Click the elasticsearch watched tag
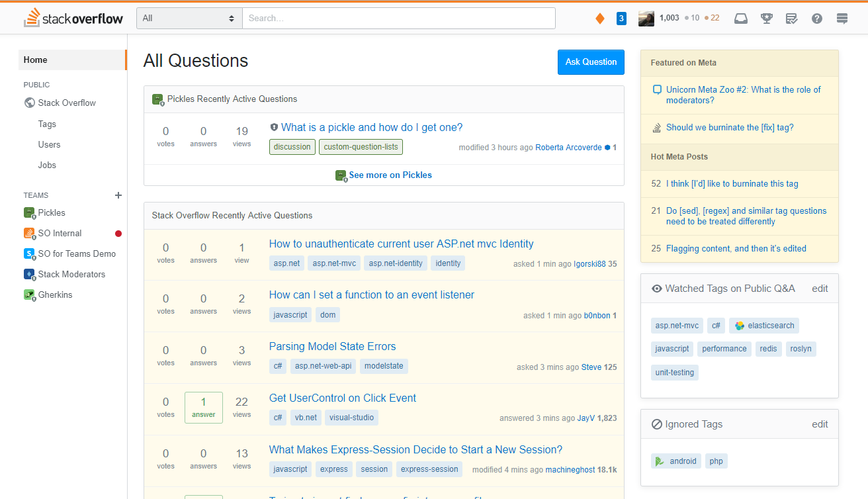This screenshot has height=499, width=868. pyautogui.click(x=764, y=326)
